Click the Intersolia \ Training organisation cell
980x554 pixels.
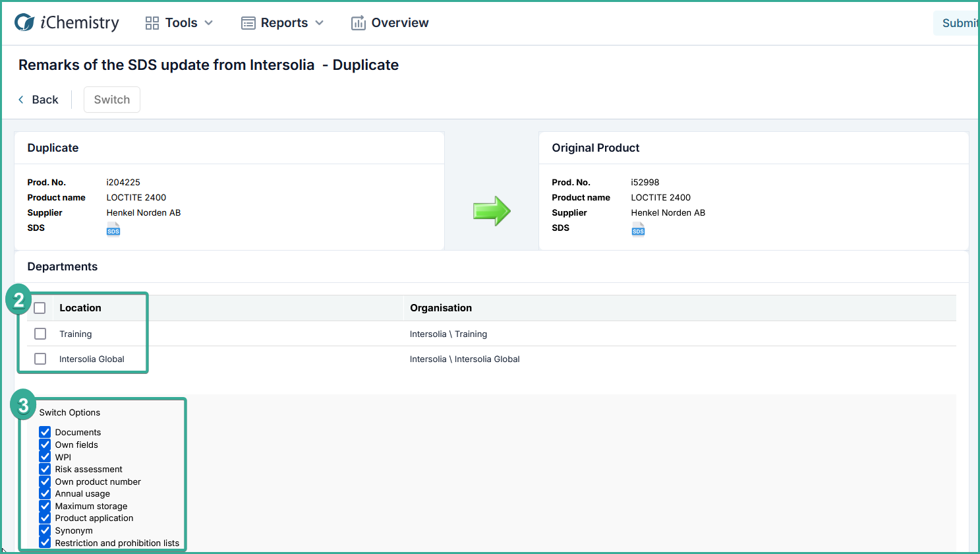[448, 334]
